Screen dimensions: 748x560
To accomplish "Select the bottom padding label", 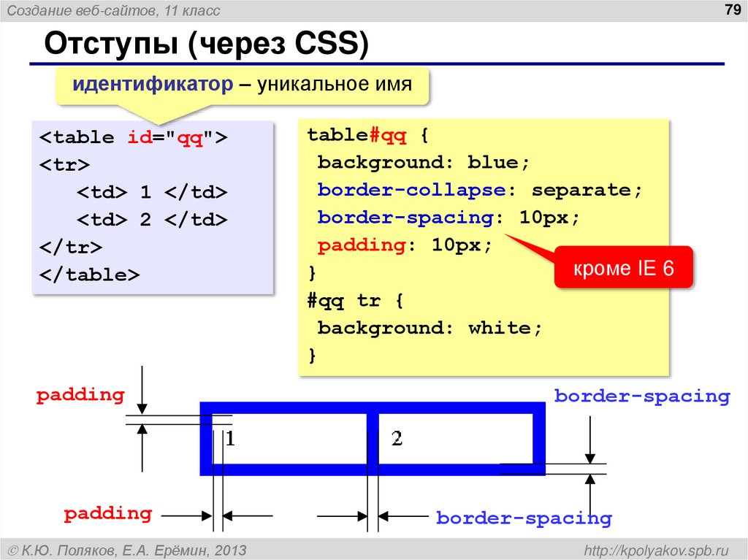I will (110, 513).
